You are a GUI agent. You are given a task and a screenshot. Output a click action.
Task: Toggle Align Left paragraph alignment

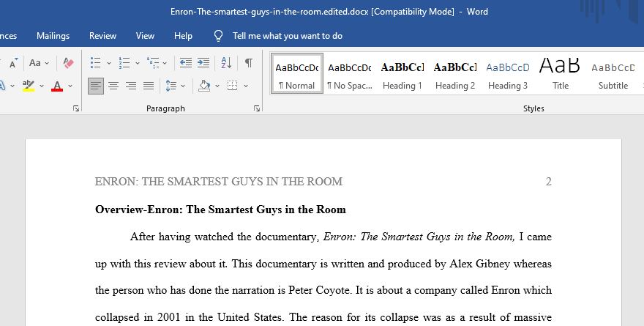(96, 86)
